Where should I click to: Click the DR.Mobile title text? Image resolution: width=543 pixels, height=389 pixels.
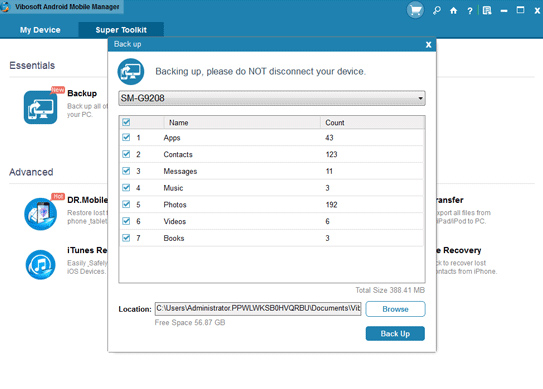(x=88, y=200)
